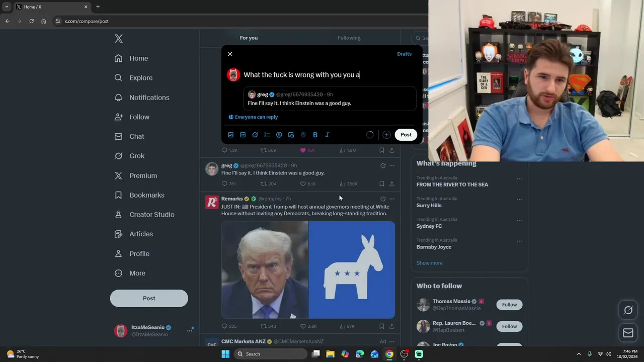Publish with the composer's Post button

(406, 135)
